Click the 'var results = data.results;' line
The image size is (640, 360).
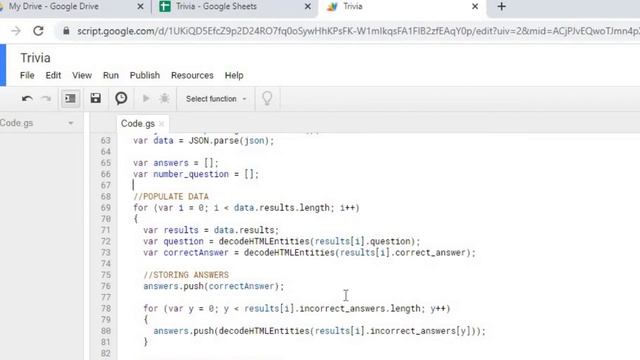pos(211,230)
